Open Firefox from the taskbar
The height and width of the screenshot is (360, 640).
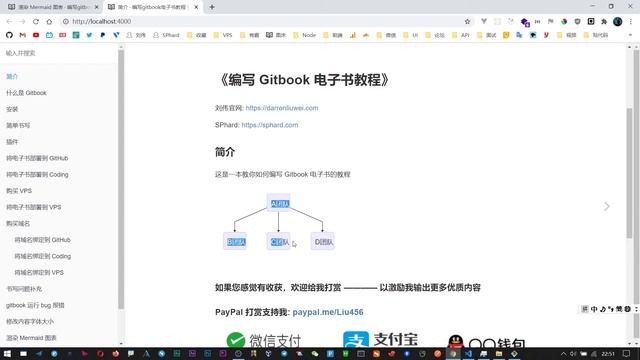click(116, 353)
